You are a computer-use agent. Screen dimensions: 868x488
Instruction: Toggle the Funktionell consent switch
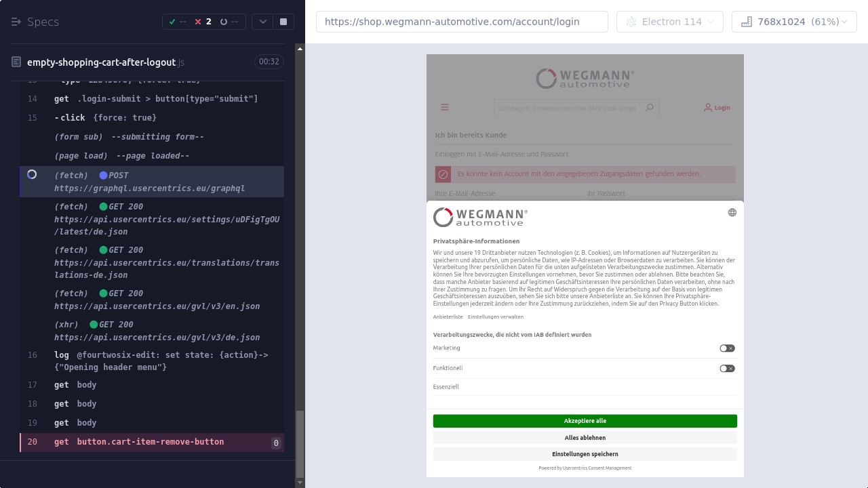[727, 369]
